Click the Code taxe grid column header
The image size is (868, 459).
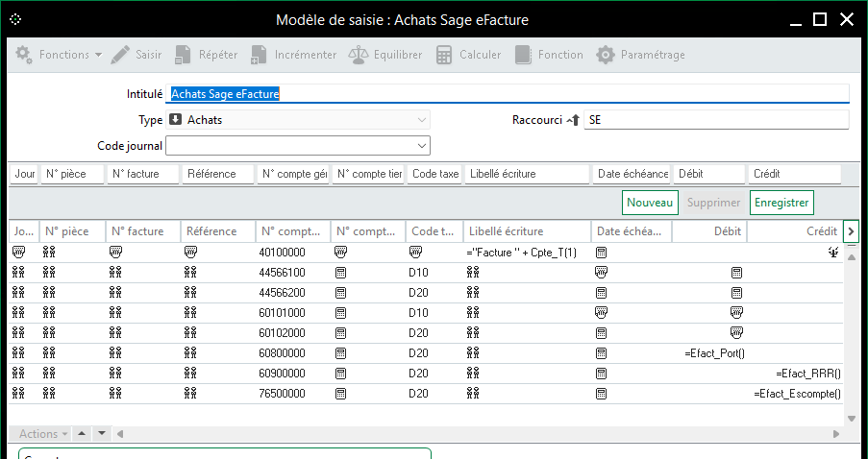pyautogui.click(x=434, y=231)
